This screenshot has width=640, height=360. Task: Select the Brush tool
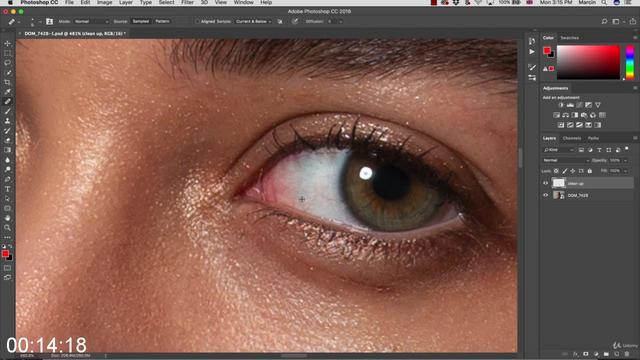coord(7,111)
